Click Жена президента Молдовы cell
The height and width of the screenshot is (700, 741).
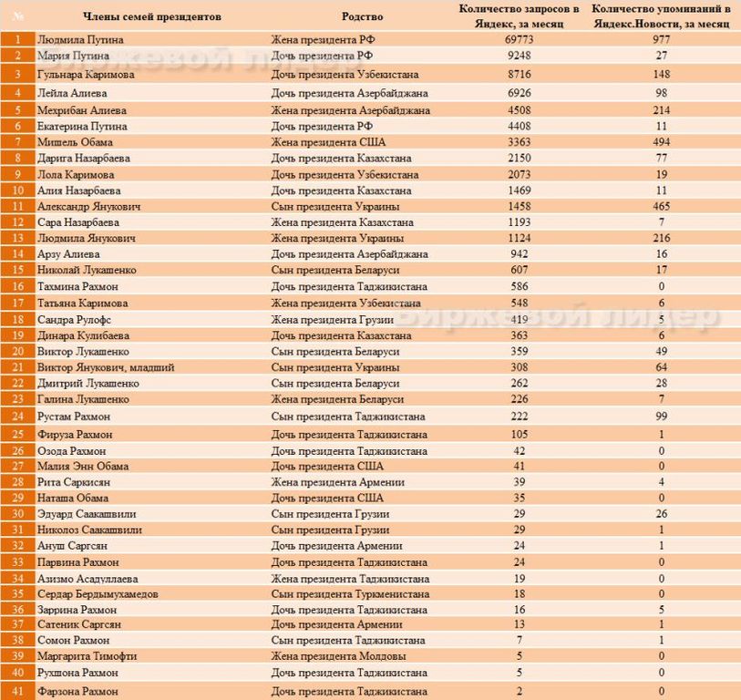[339, 656]
